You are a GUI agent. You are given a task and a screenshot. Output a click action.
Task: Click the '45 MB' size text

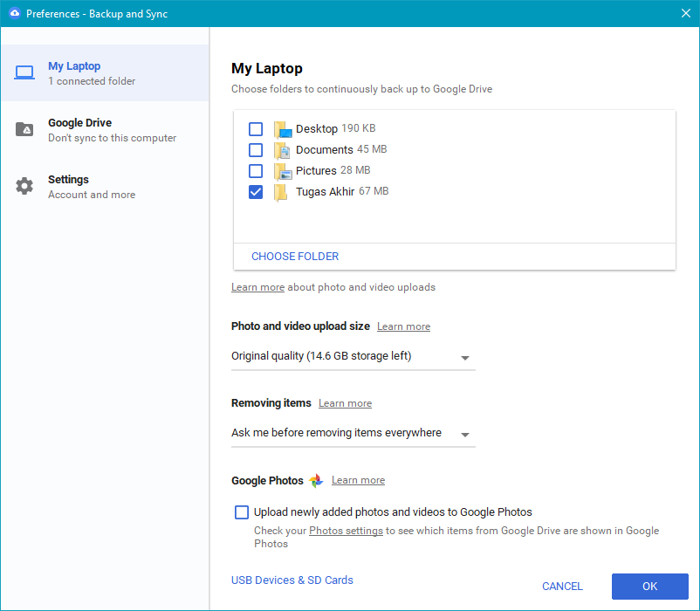pos(372,149)
